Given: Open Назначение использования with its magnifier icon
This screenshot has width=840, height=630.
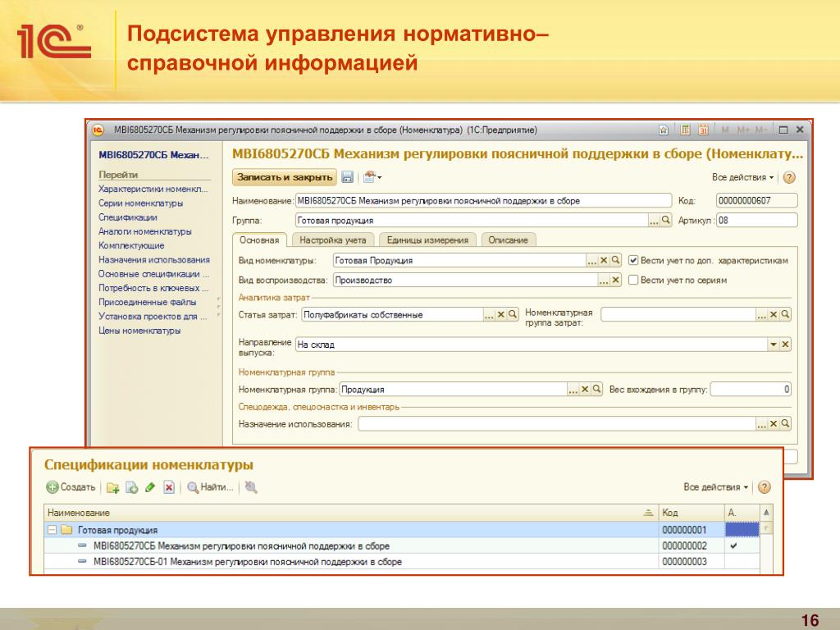Looking at the screenshot, I should click(785, 424).
